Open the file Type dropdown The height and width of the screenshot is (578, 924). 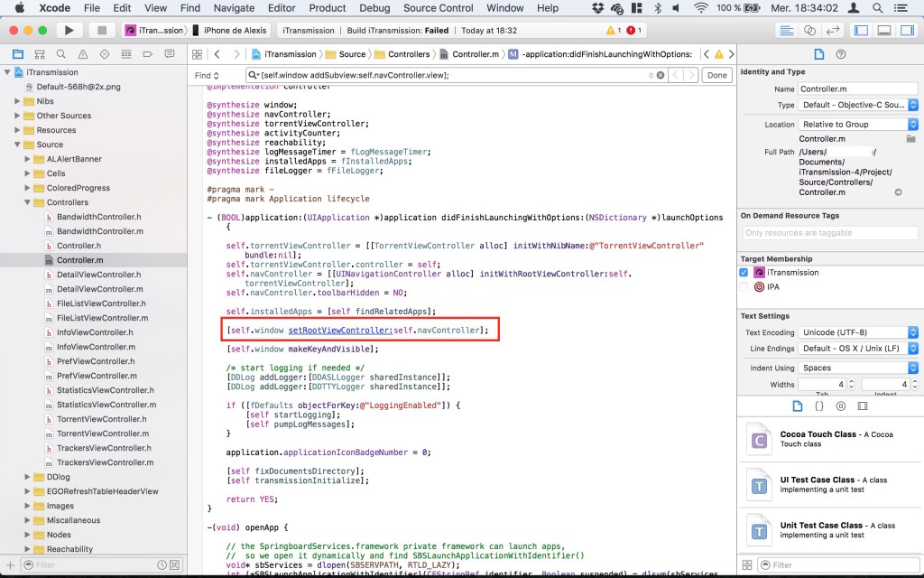coord(858,105)
